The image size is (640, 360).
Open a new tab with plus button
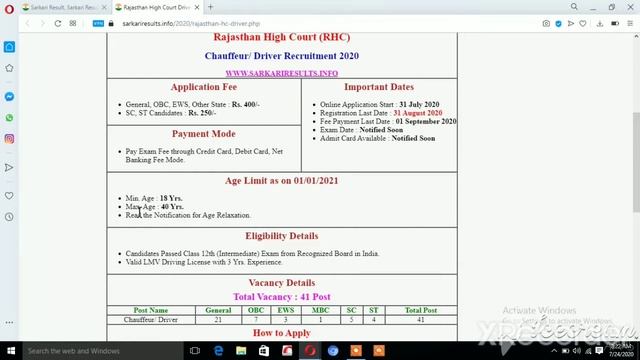tap(211, 7)
